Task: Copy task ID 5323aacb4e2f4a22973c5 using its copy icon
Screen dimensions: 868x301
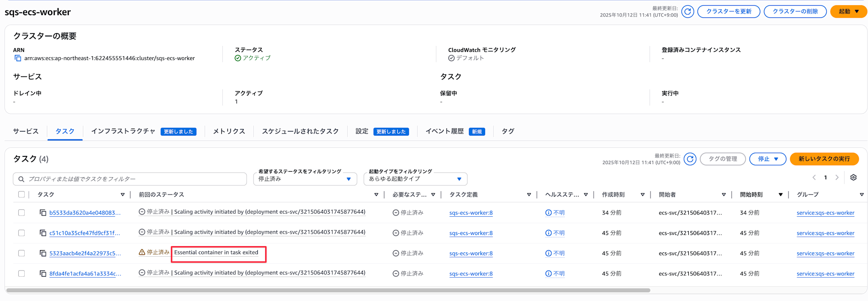Action: coord(43,253)
